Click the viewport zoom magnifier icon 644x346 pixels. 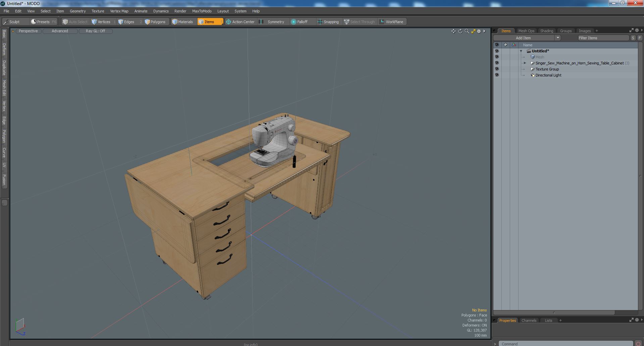point(467,31)
